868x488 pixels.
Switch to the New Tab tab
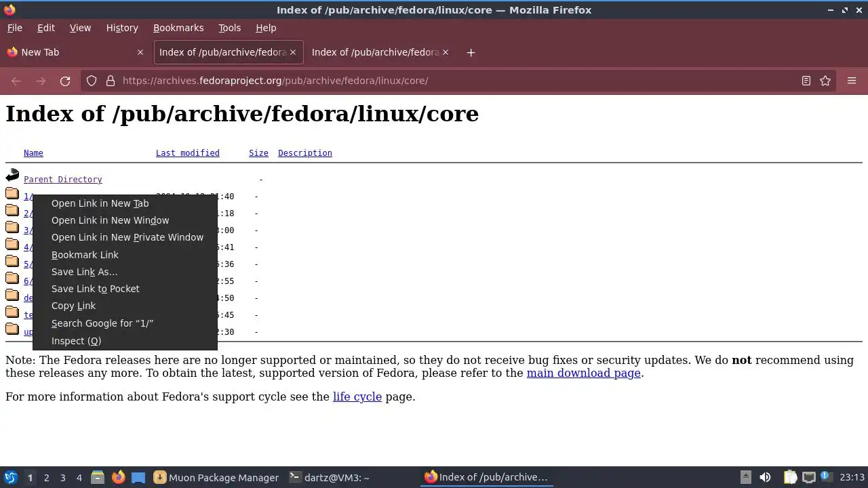[75, 52]
